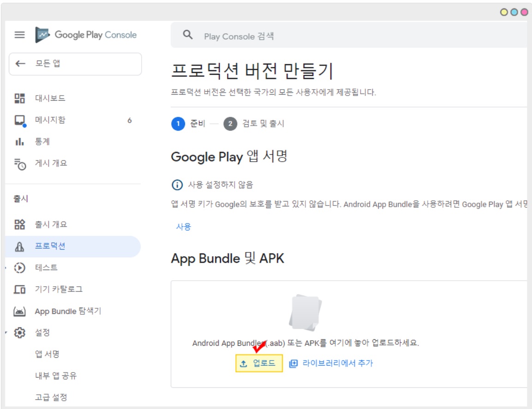Click the info icon beside 사용 설정하지 않음

click(177, 185)
